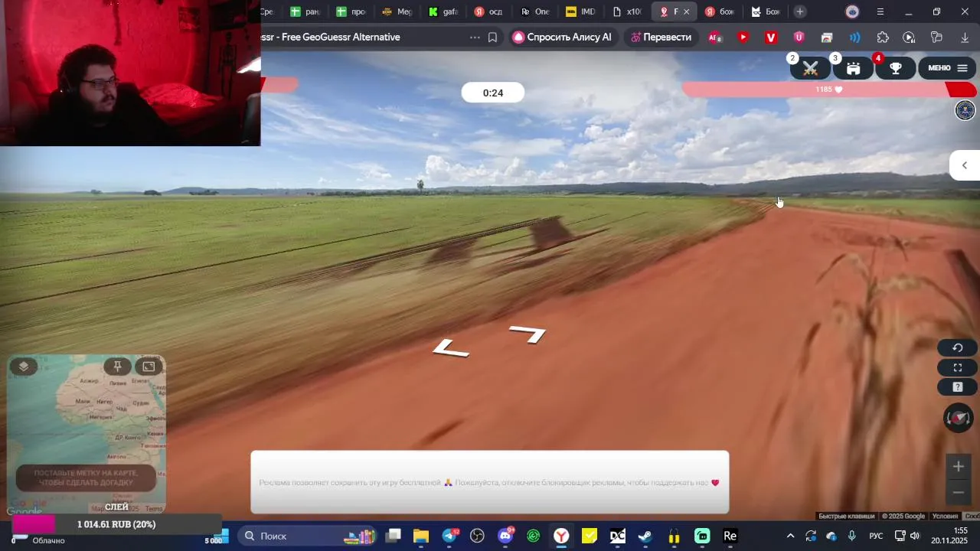Open the crossed swords duels icon

[810, 68]
